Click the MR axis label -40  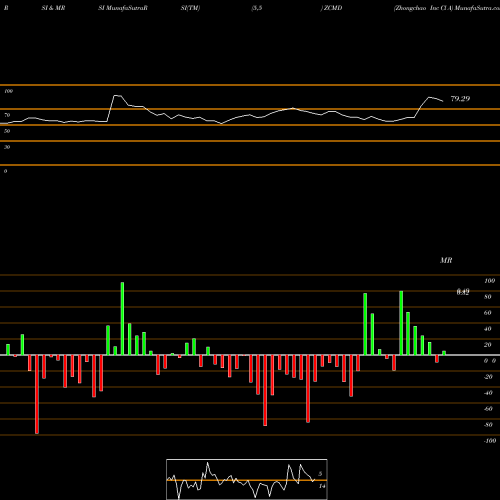pyautogui.click(x=488, y=393)
